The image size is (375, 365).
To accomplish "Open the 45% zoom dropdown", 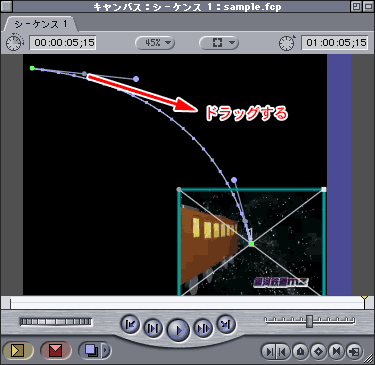I will click(155, 43).
